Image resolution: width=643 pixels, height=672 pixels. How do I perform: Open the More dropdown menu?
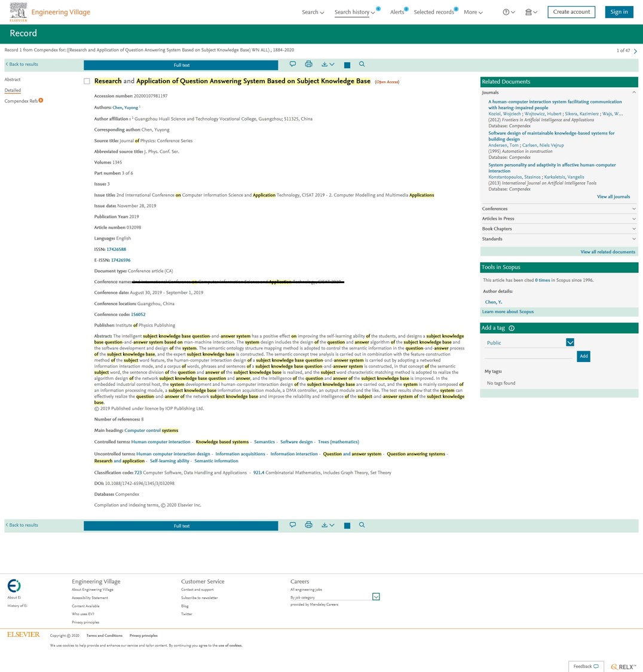point(473,12)
